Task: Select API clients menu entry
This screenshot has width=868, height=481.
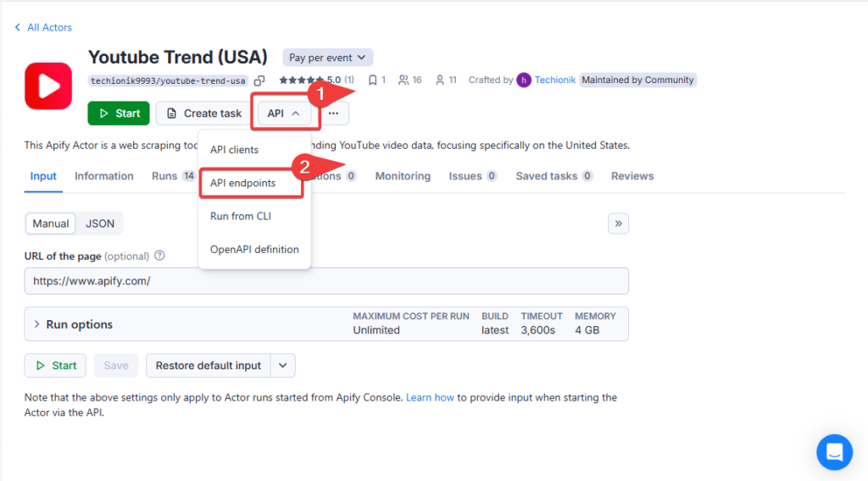Action: [234, 150]
